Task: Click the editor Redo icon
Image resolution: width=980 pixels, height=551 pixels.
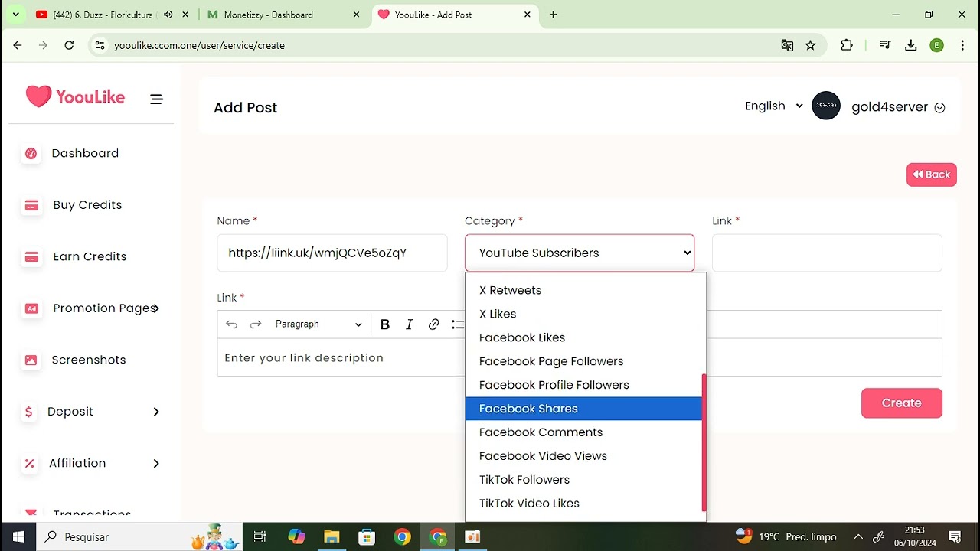Action: click(x=256, y=324)
